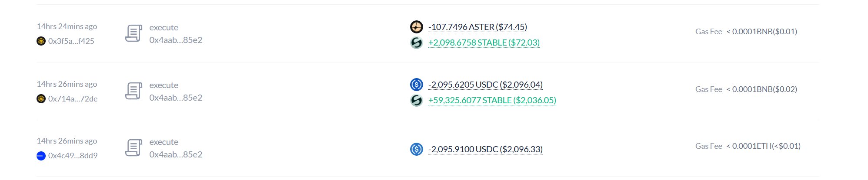Click contract scroll icon in second transaction
Image resolution: width=868 pixels, height=180 pixels.
coord(134,91)
